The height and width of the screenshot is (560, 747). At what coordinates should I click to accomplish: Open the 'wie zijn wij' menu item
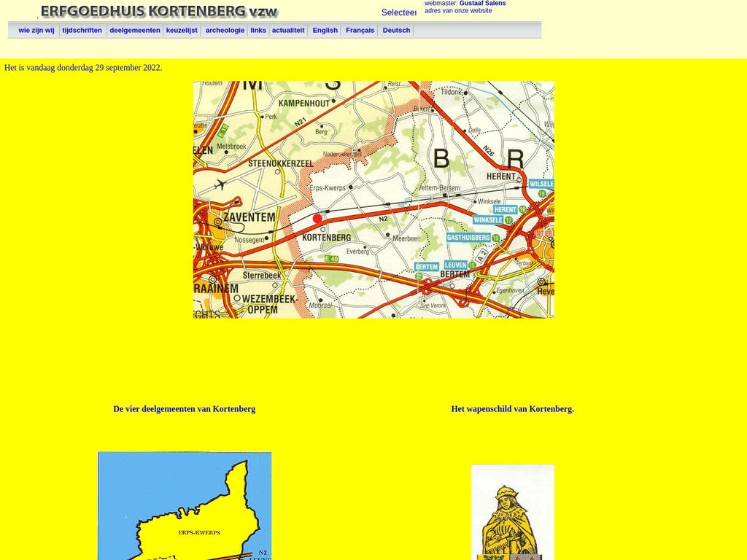point(36,30)
